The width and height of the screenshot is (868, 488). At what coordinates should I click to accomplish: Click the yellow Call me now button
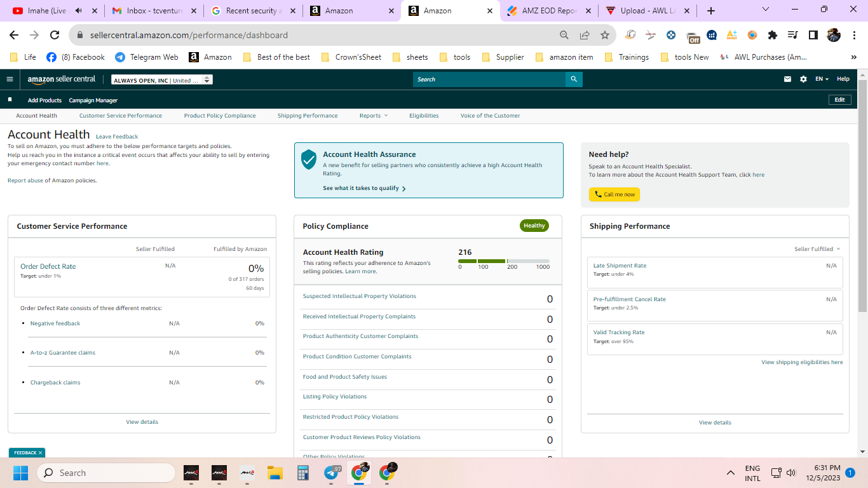614,194
